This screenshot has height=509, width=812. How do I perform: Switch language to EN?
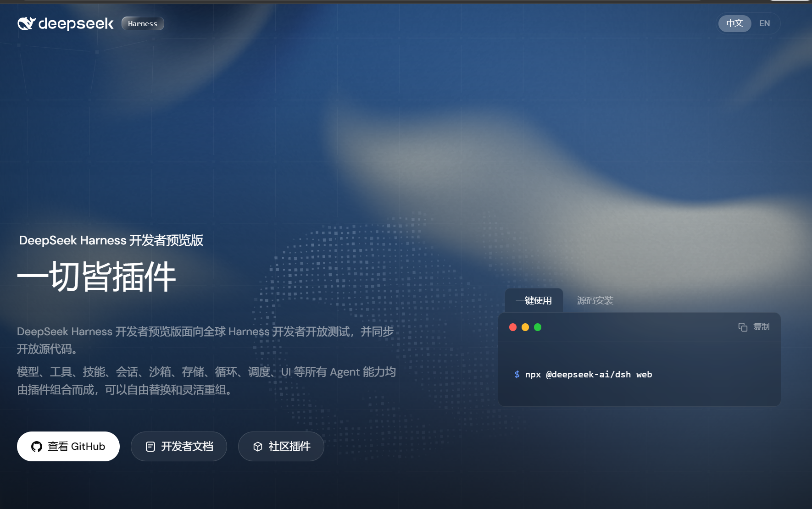pyautogui.click(x=764, y=23)
